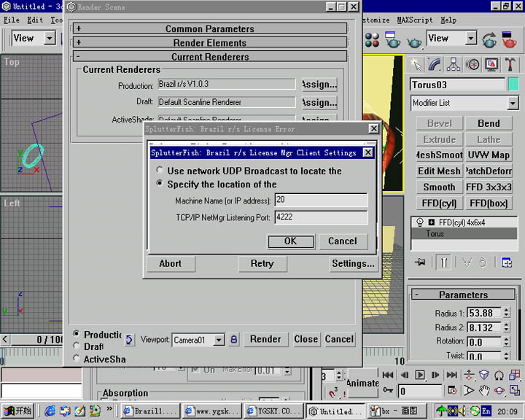
Task: Click the FFD(cyl) lightbulb visibility icon
Action: [x=419, y=222]
